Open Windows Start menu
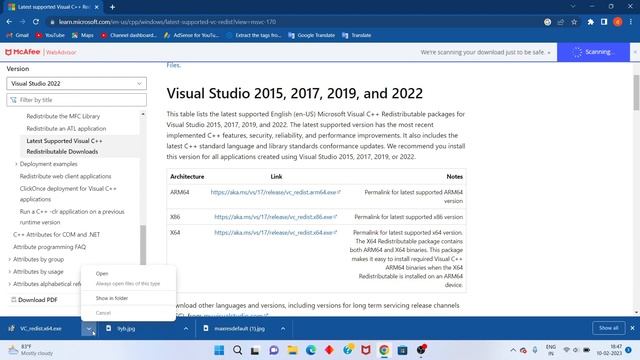The width and height of the screenshot is (640, 360). click(x=219, y=350)
